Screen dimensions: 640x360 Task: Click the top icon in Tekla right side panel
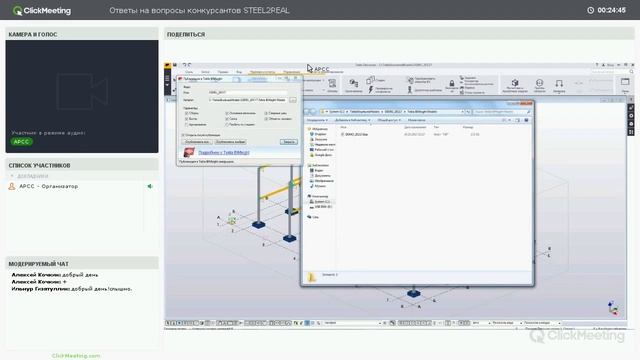[631, 108]
